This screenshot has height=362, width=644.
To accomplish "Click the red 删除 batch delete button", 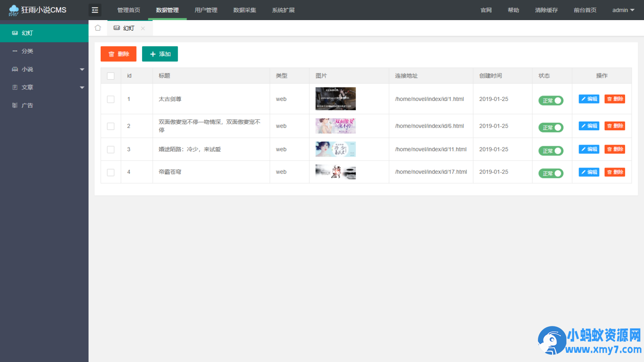I will 119,54.
